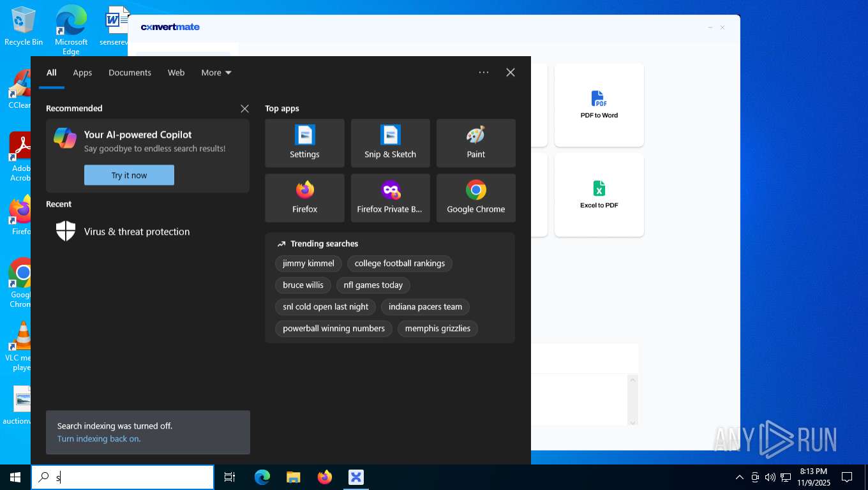868x490 pixels.
Task: Open Snip & Sketch from Top apps
Action: point(390,143)
